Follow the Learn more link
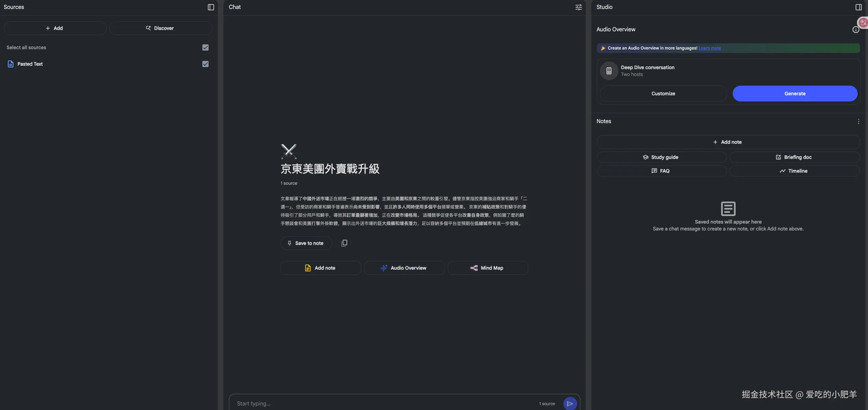Screen dimensions: 868x410 (x=709, y=48)
